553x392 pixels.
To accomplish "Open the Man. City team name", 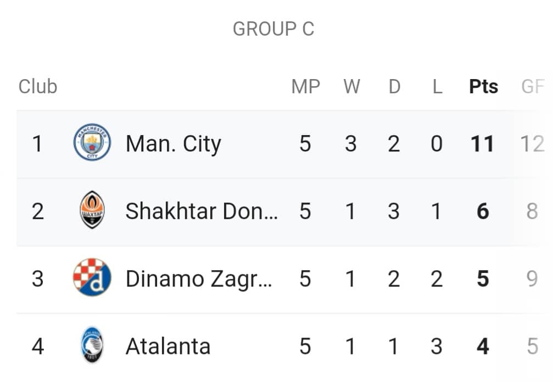I will (x=174, y=144).
